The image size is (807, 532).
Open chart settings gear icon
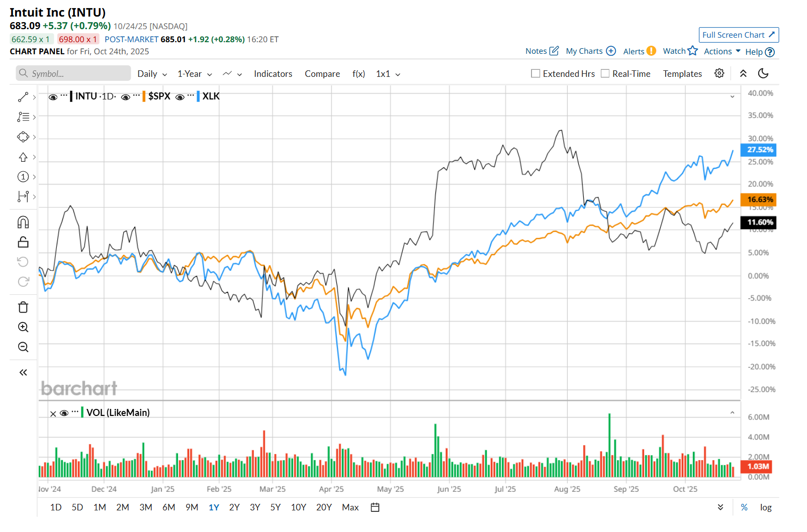pos(719,73)
